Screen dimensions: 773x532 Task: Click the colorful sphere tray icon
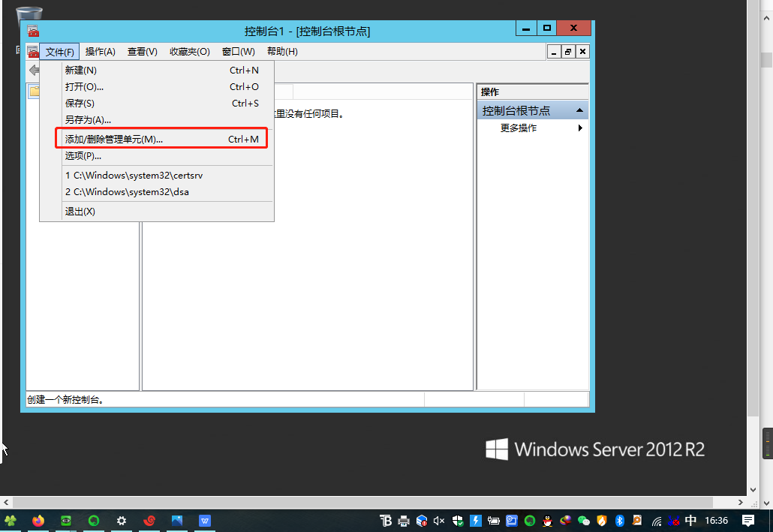coord(565,520)
